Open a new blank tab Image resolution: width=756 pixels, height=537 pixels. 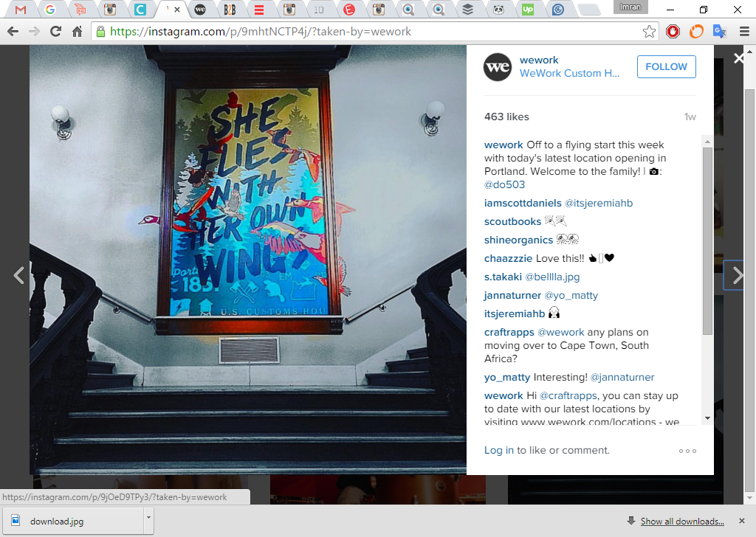coord(588,9)
